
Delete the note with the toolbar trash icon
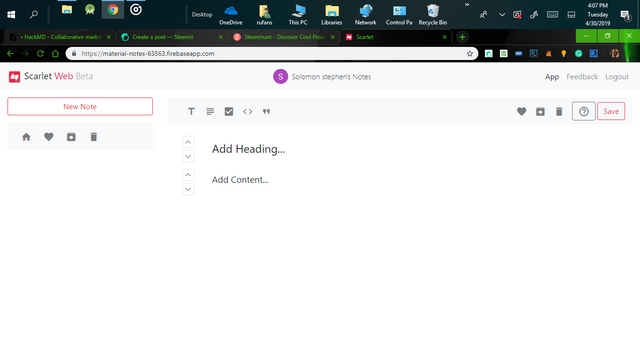tap(559, 111)
